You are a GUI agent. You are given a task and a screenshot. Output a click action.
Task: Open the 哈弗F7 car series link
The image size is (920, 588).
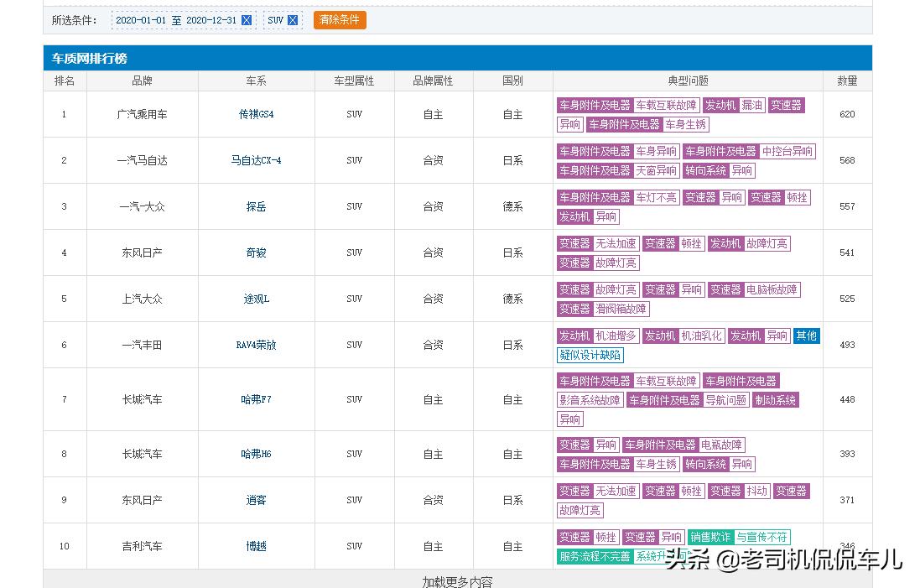pos(257,399)
